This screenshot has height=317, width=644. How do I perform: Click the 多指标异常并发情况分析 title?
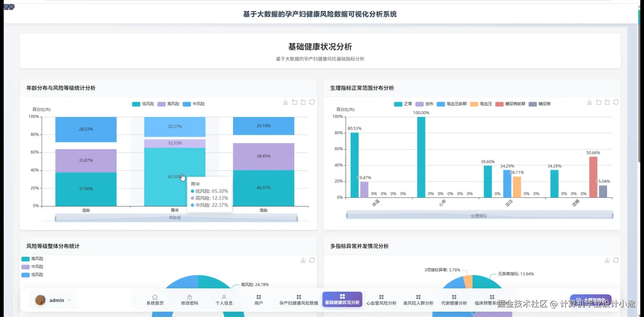pyautogui.click(x=359, y=246)
